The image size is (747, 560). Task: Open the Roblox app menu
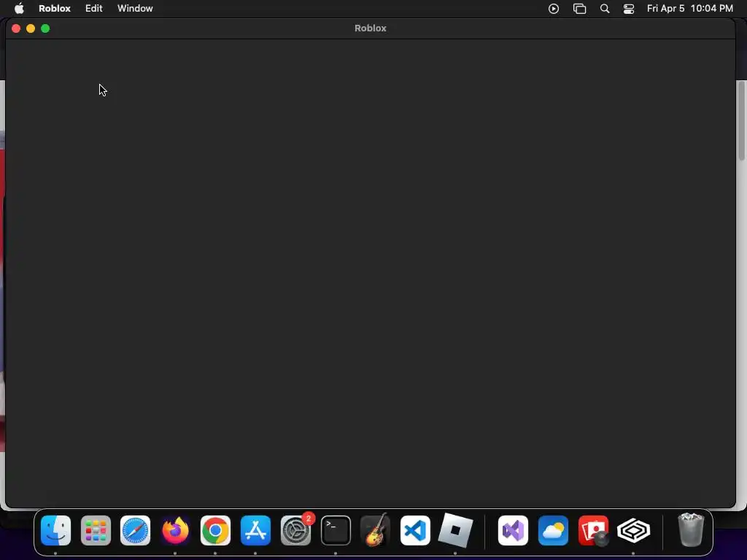54,9
